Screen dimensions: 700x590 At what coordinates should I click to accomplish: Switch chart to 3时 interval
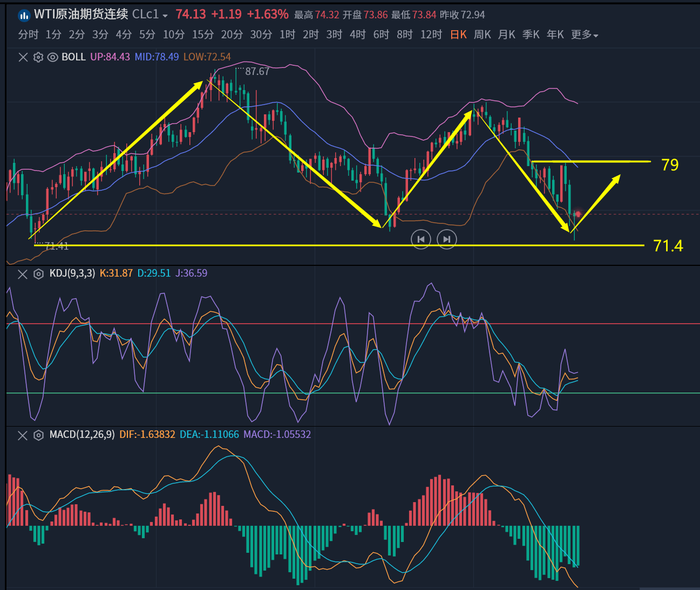pyautogui.click(x=335, y=35)
